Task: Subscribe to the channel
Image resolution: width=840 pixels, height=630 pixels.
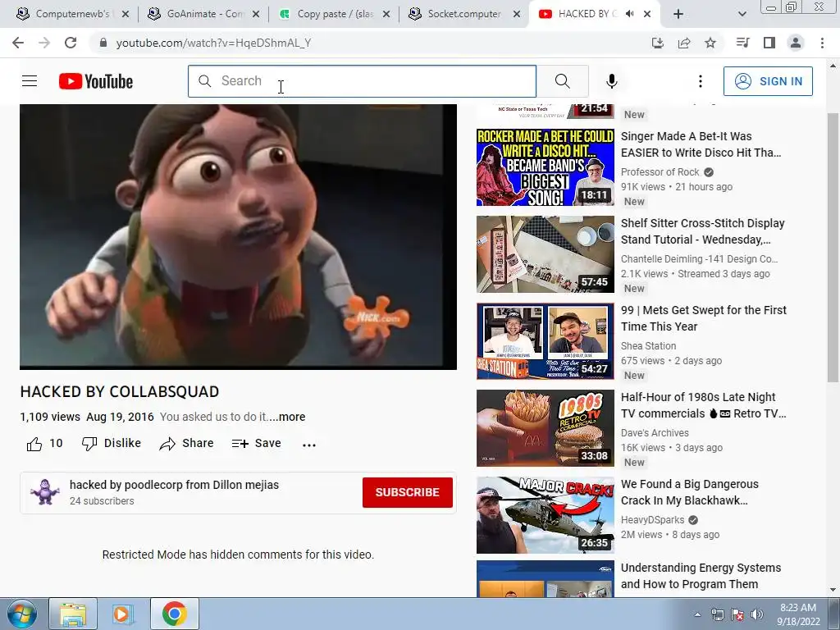Action: pyautogui.click(x=407, y=492)
